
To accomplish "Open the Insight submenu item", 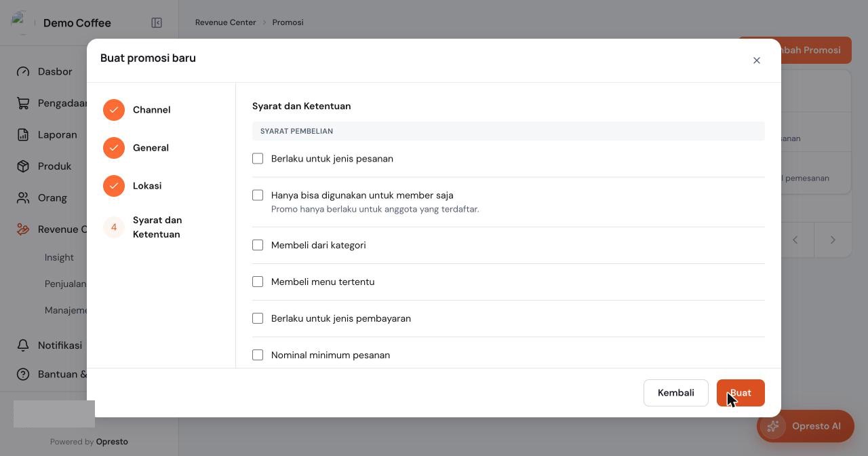I will [59, 258].
